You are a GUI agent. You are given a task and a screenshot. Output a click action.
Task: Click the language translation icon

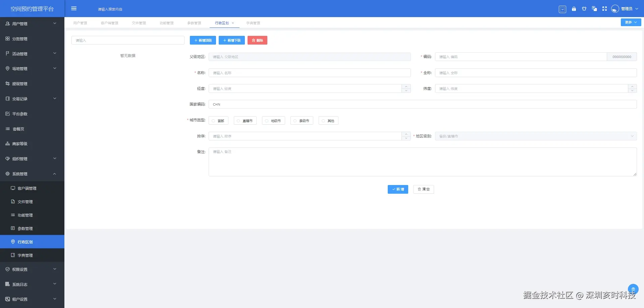pos(594,9)
